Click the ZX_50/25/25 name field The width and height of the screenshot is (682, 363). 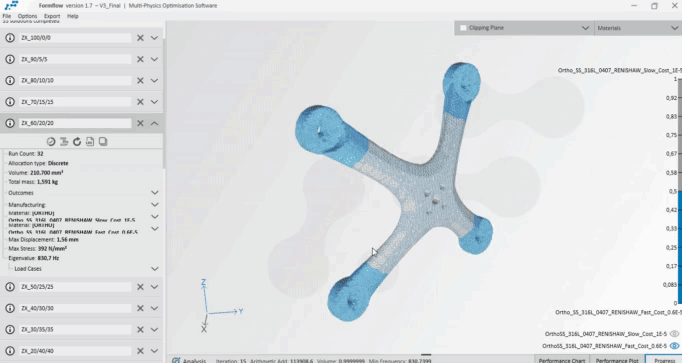point(75,287)
